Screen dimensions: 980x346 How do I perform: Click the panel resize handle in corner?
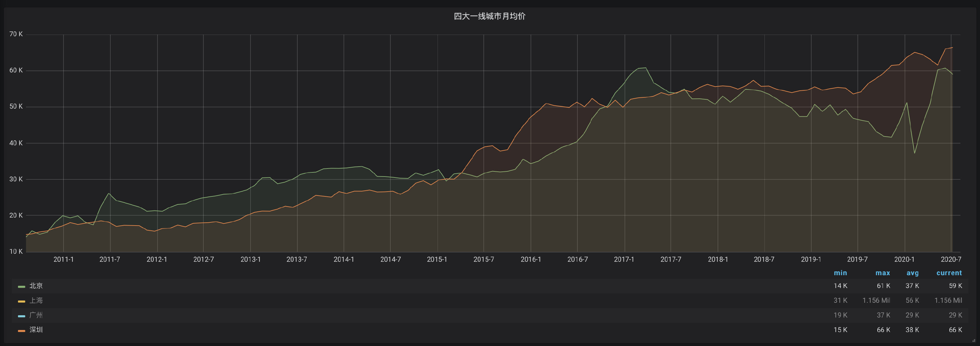[x=974, y=340]
